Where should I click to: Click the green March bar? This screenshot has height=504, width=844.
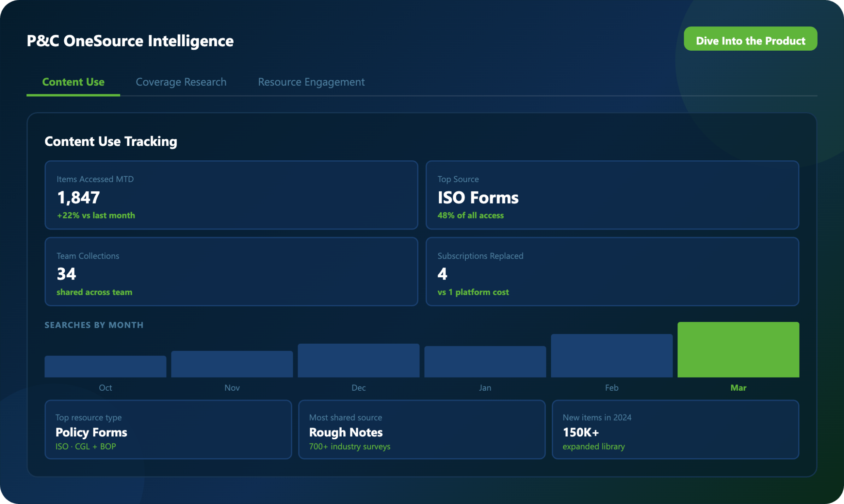pos(738,349)
